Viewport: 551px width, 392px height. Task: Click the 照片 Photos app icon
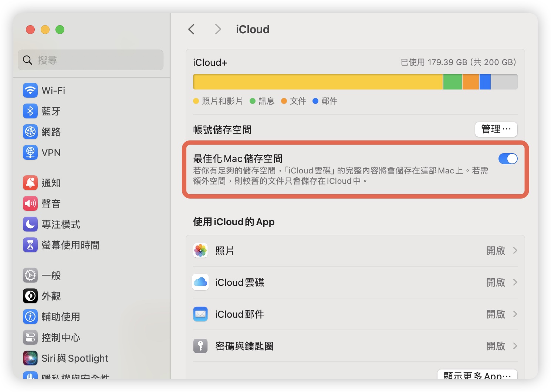(x=200, y=251)
